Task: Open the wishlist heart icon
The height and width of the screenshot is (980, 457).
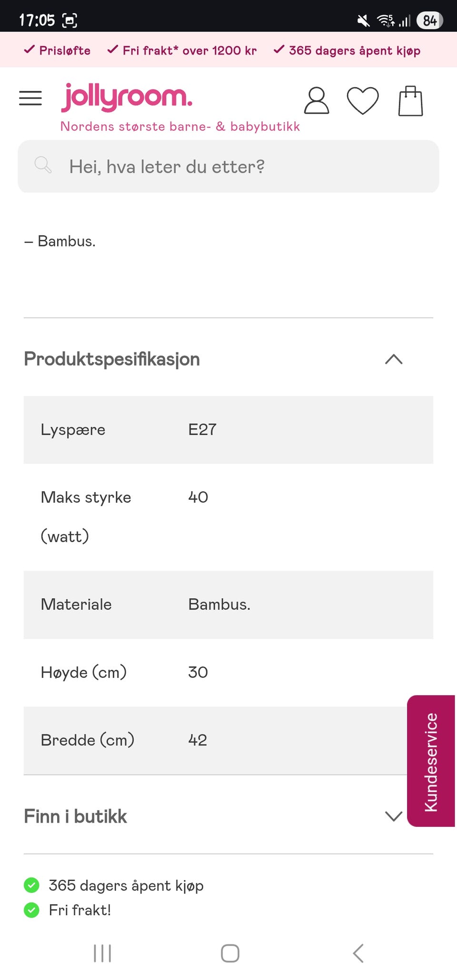Action: (363, 100)
